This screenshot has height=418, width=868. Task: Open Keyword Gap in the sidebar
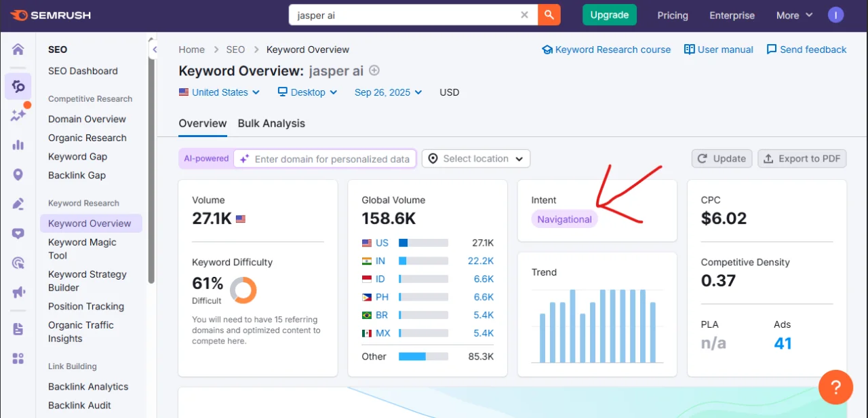(x=77, y=157)
